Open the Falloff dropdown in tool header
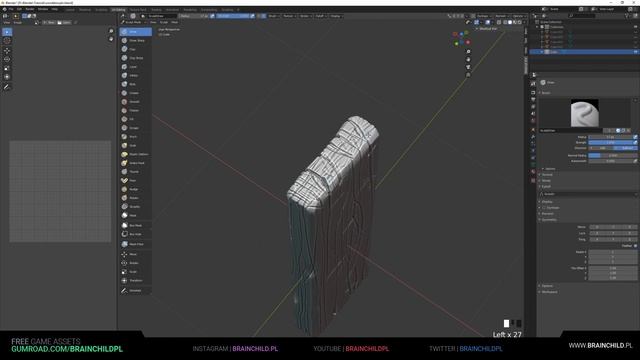This screenshot has width=640, height=360. (x=321, y=16)
